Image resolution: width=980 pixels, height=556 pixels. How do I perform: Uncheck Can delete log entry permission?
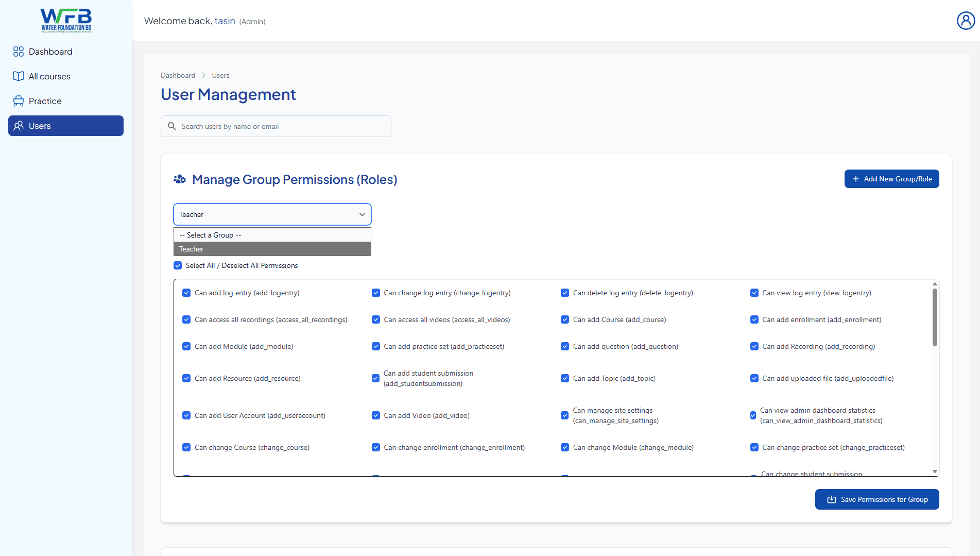565,293
